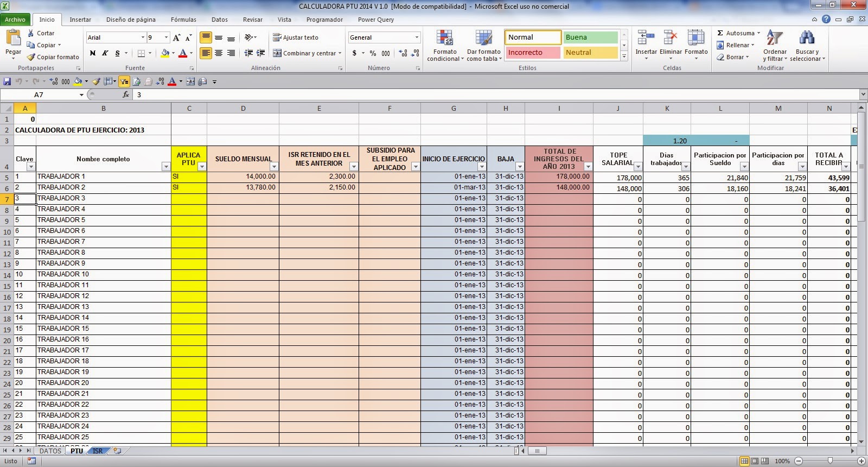Toggle align text left
The image size is (868, 467).
point(206,53)
